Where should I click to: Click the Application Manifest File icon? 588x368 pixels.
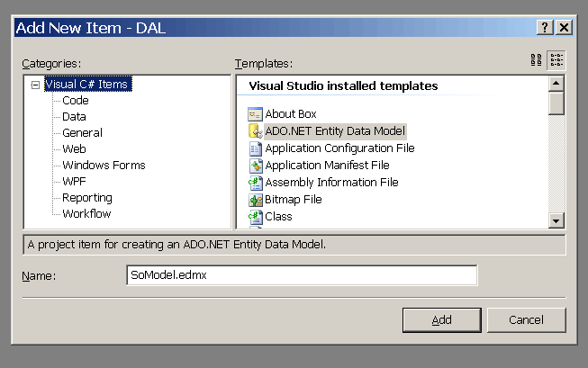pos(255,166)
